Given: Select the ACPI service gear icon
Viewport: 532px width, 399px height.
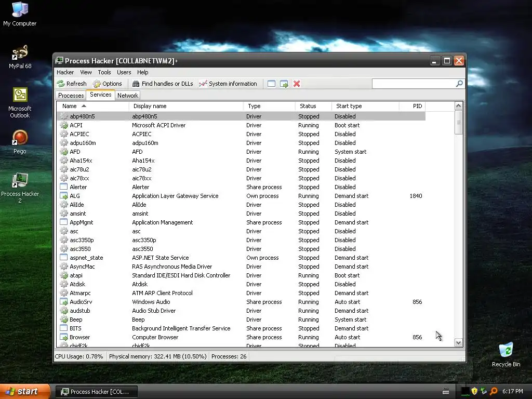Looking at the screenshot, I should coord(64,125).
